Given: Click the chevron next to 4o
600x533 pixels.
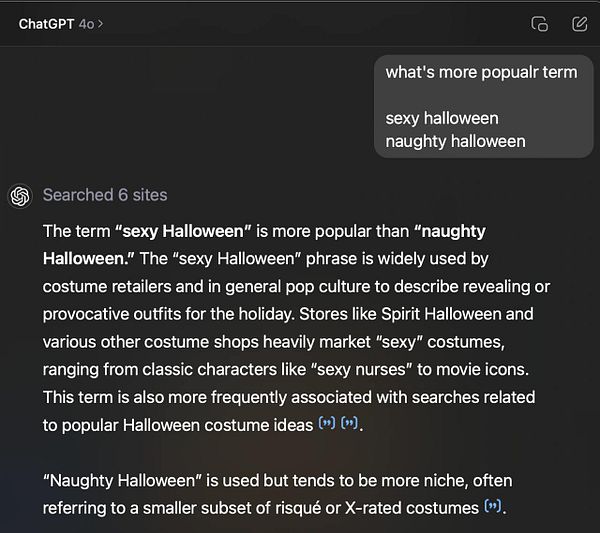Looking at the screenshot, I should coord(101,23).
